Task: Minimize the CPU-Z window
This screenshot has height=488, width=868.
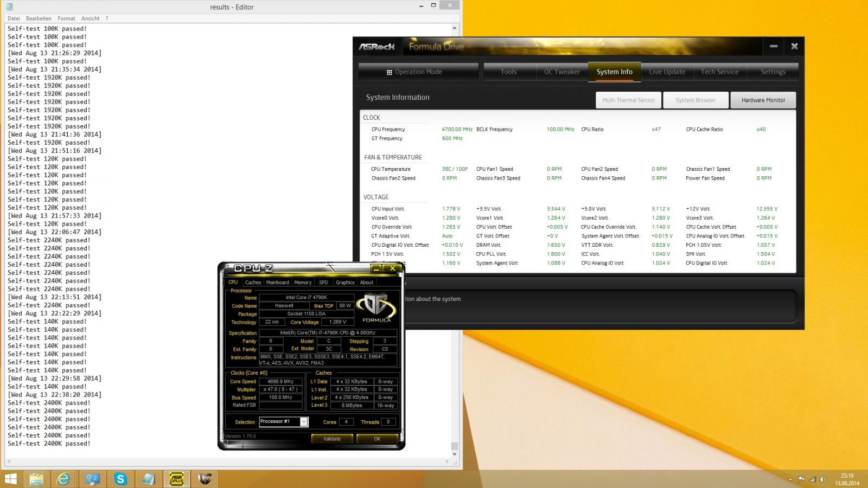Action: point(376,268)
